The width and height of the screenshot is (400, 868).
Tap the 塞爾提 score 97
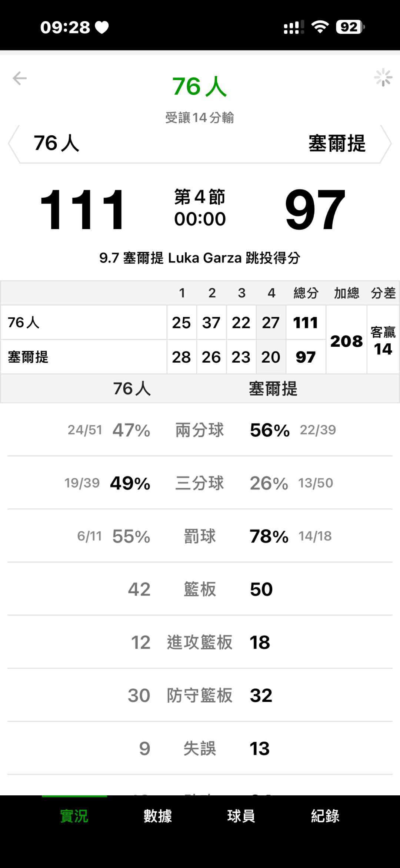click(315, 209)
